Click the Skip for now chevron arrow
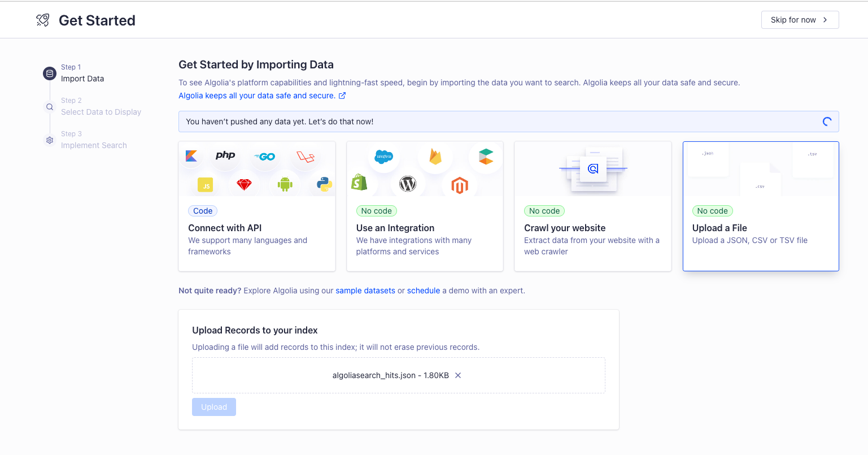 pos(825,20)
